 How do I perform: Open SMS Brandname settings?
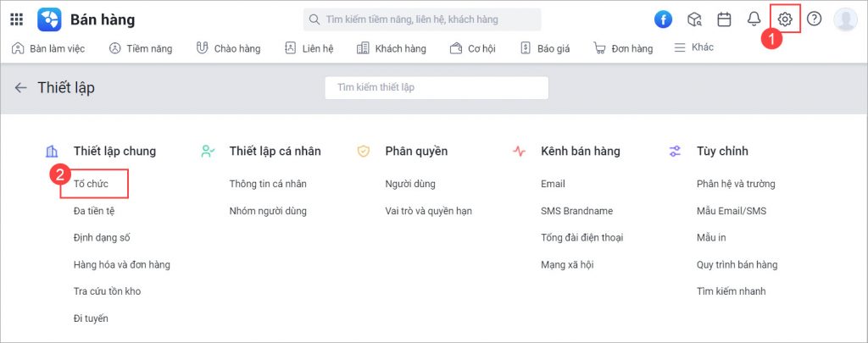pos(576,211)
